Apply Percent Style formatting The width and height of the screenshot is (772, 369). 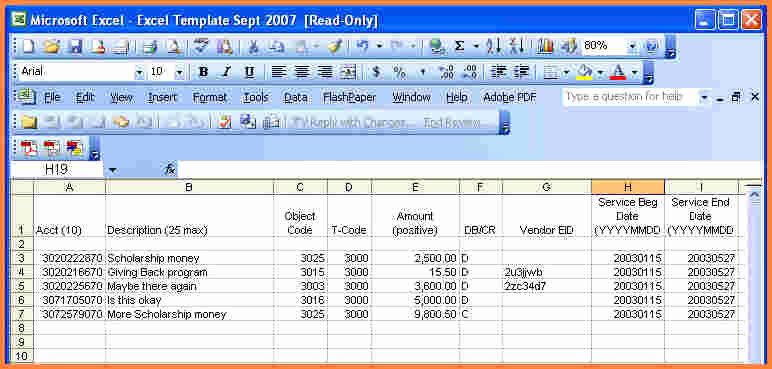pos(399,72)
